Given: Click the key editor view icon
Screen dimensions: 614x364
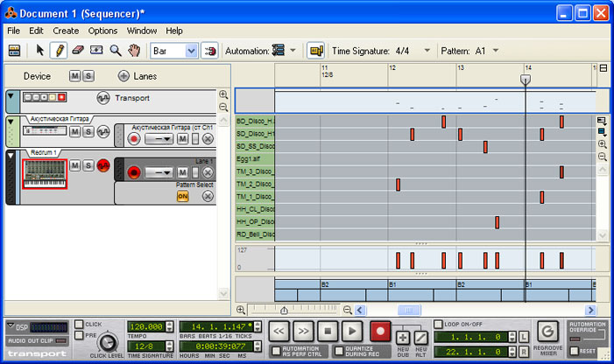Looking at the screenshot, I should tap(315, 51).
